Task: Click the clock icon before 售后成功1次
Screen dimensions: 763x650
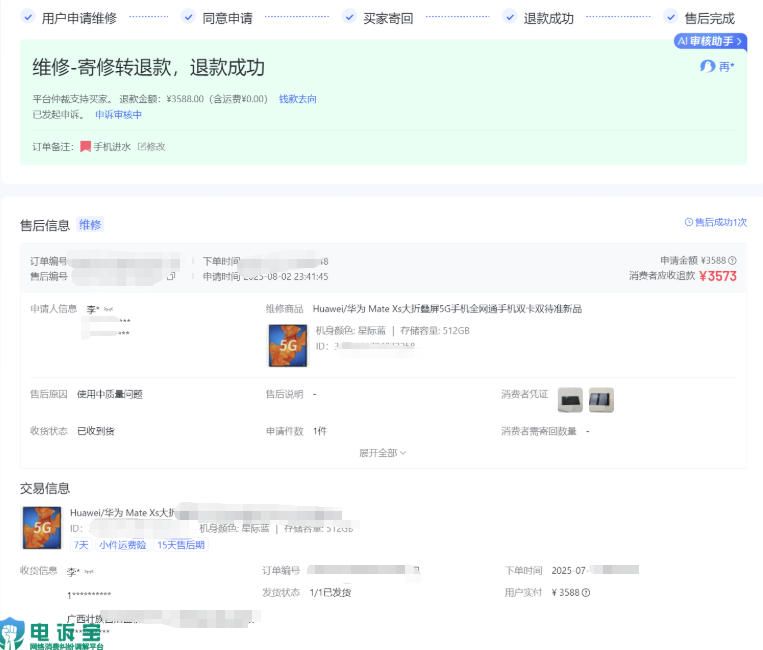Action: pyautogui.click(x=689, y=222)
